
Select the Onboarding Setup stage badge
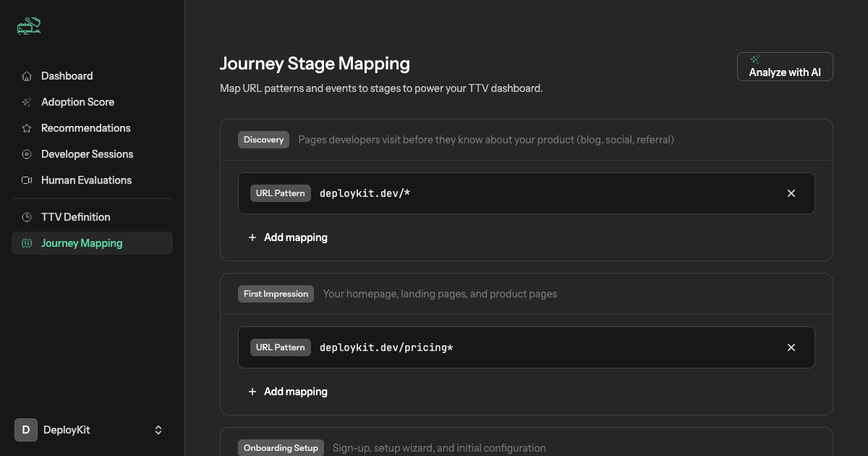[281, 447]
